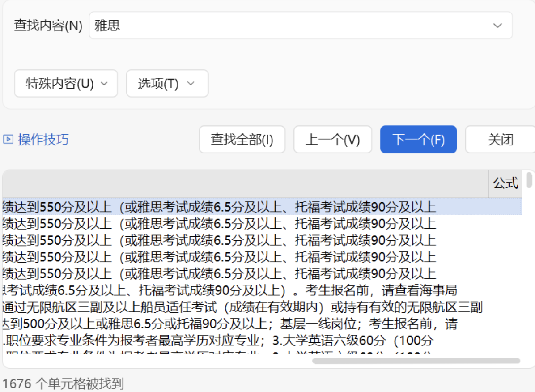
Task: Click the 公式 column header
Action: click(505, 183)
